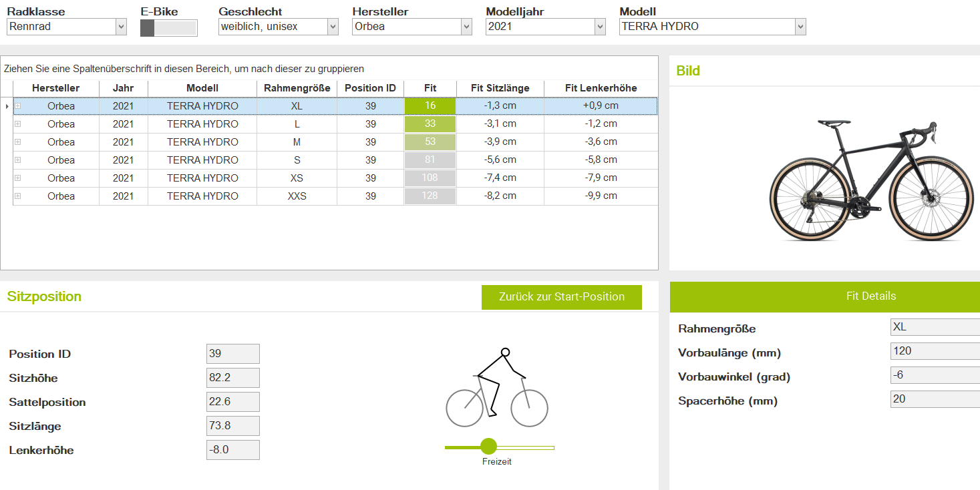Image resolution: width=980 pixels, height=490 pixels.
Task: Sort by the Fit column header
Action: [x=430, y=88]
